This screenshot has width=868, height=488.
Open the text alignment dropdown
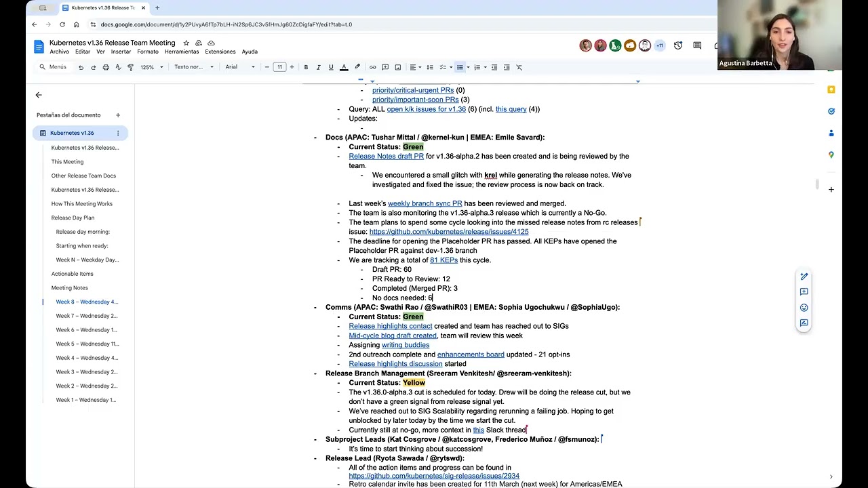pos(414,67)
